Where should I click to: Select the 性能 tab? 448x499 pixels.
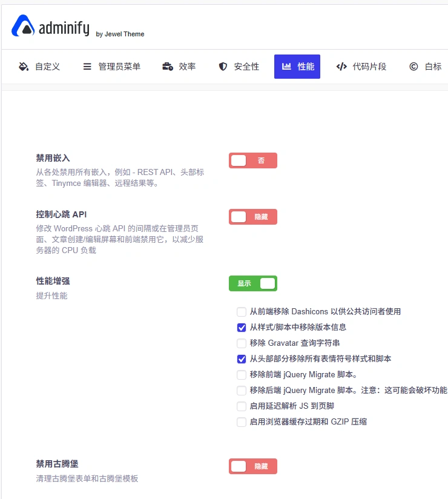[x=297, y=67]
